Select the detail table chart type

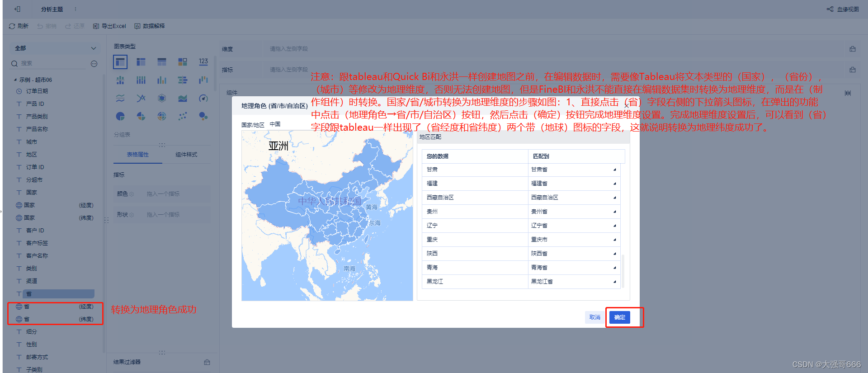coord(162,62)
